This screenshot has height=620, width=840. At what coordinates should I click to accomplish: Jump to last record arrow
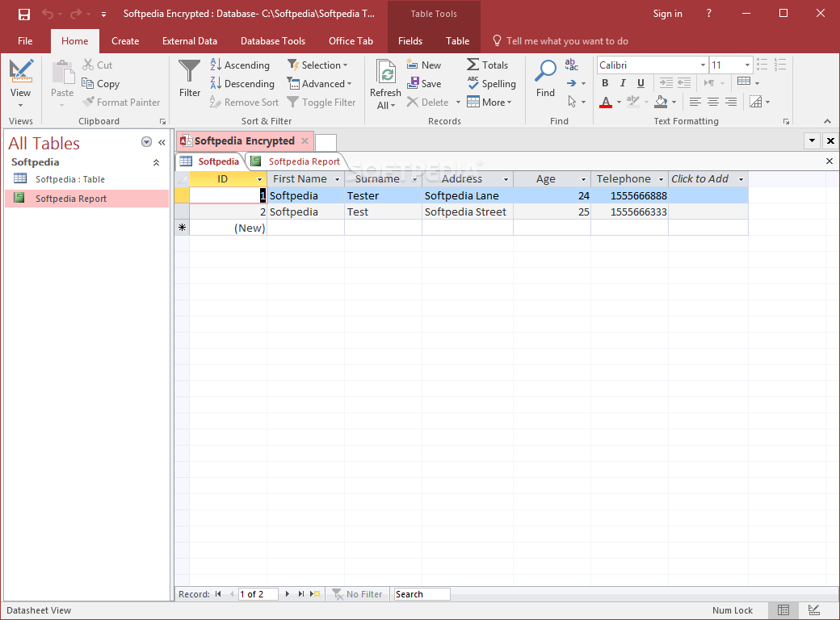(x=300, y=594)
